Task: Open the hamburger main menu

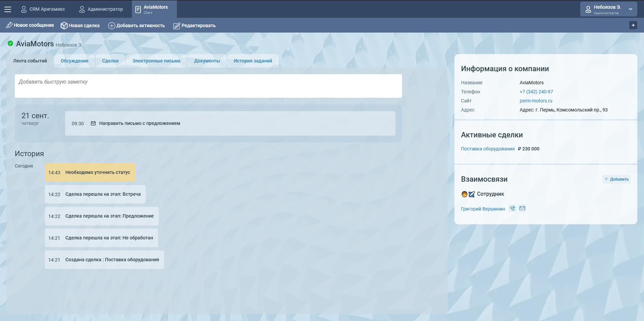Action: point(8,9)
